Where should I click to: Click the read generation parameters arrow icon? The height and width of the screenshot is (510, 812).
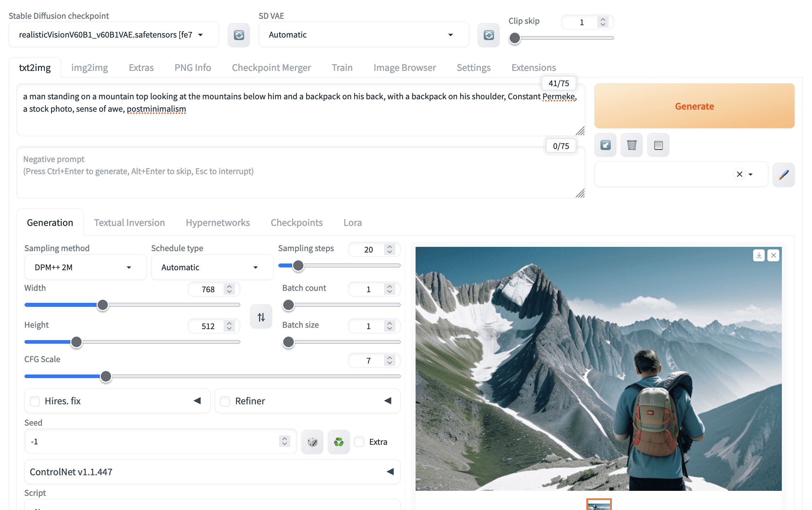tap(605, 145)
